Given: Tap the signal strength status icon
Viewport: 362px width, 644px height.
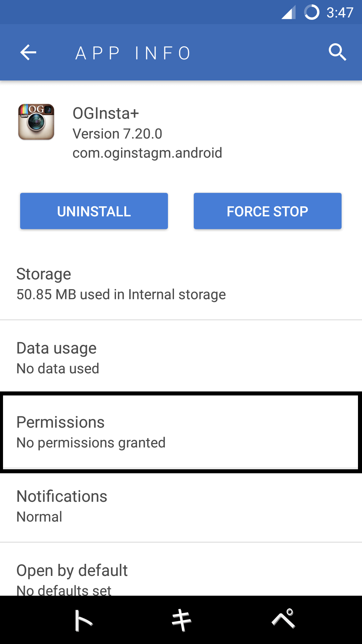Looking at the screenshot, I should tap(288, 13).
